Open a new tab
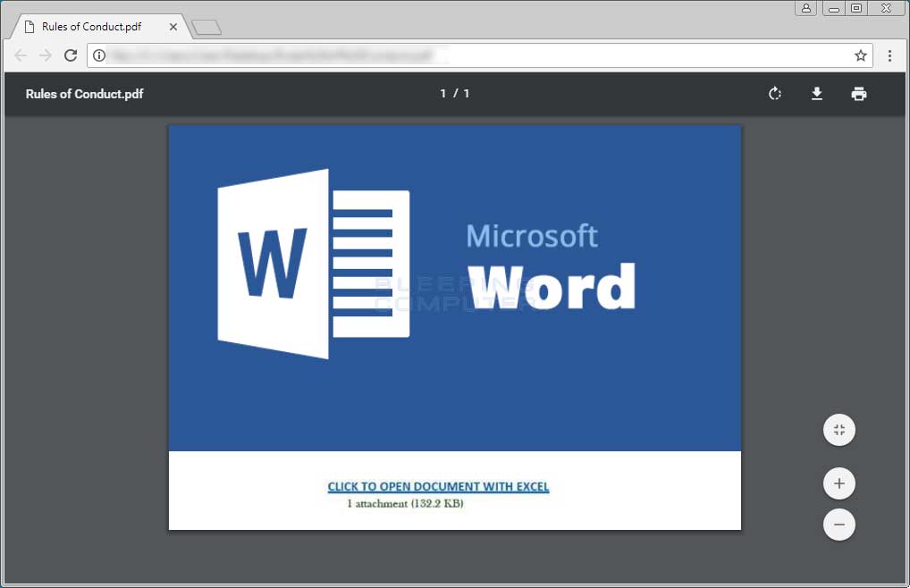910x588 pixels. coord(206,27)
